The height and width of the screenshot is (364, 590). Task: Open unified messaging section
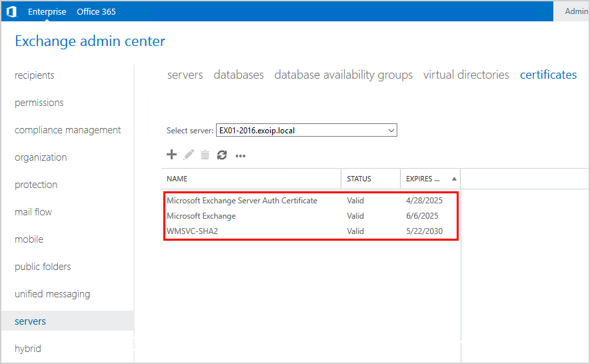point(52,294)
